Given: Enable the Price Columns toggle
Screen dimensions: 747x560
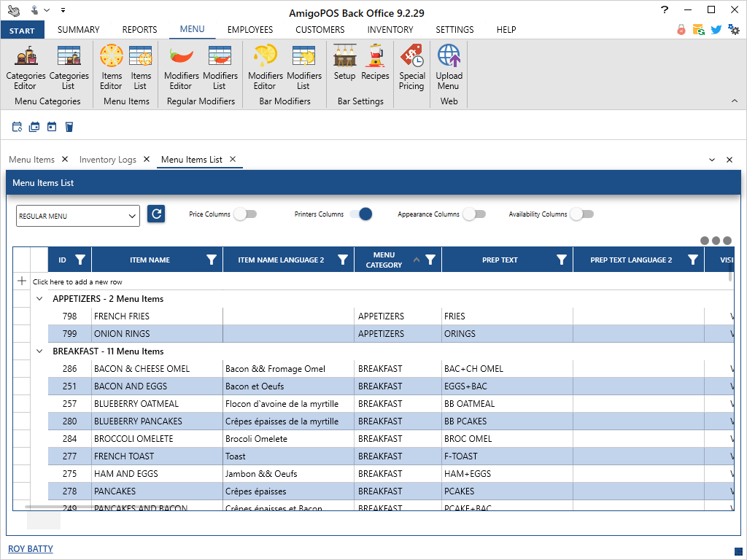Looking at the screenshot, I should (245, 214).
